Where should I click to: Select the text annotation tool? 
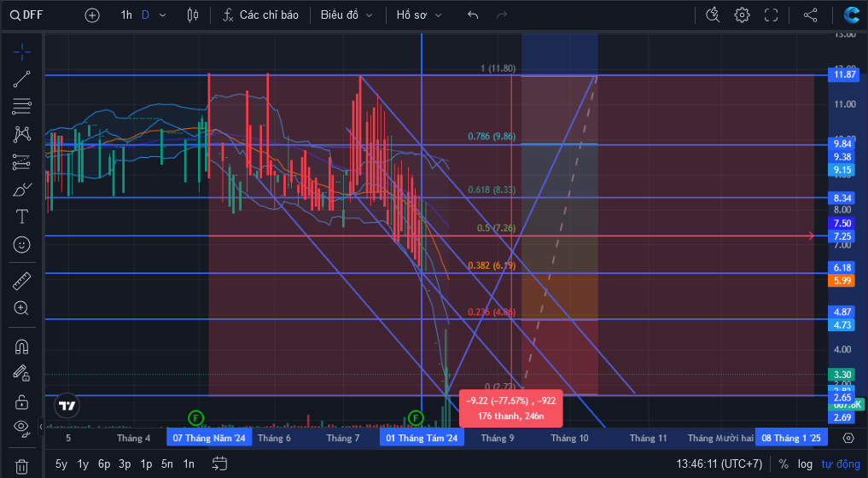[x=21, y=217]
